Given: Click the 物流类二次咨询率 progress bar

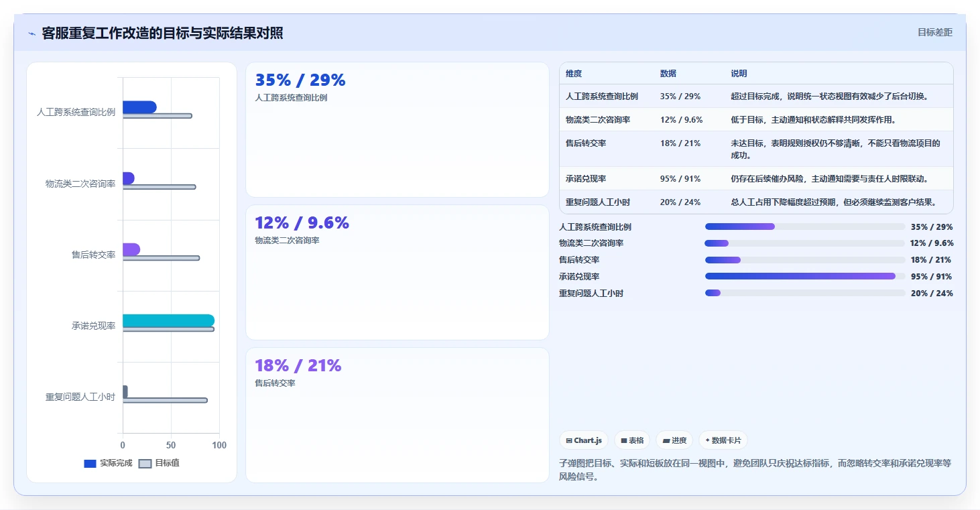Looking at the screenshot, I should (805, 243).
